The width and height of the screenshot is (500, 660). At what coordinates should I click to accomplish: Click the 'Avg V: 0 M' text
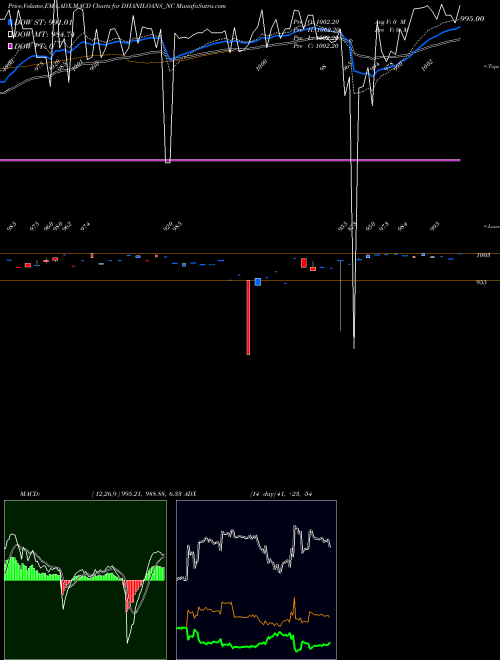[x=389, y=21]
